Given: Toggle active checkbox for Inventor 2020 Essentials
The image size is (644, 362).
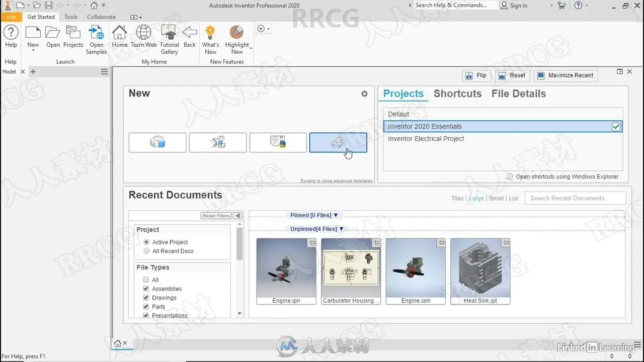Looking at the screenshot, I should coord(616,127).
